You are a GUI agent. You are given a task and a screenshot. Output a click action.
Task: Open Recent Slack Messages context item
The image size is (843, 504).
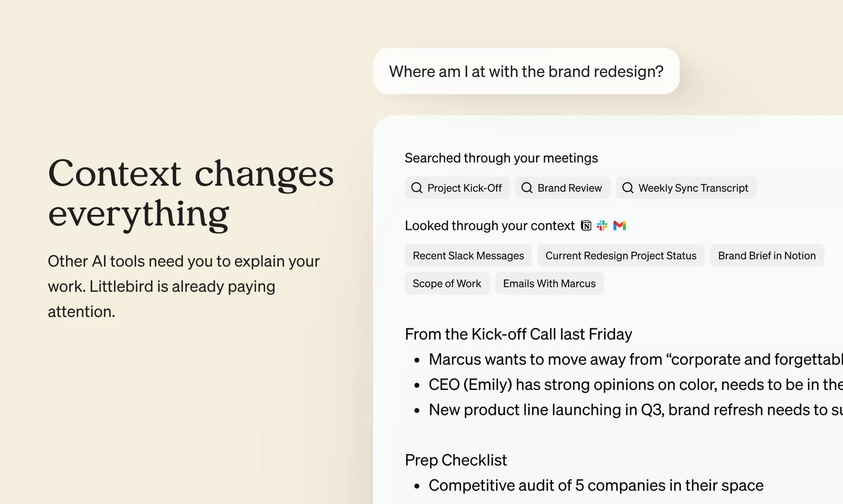[468, 255]
